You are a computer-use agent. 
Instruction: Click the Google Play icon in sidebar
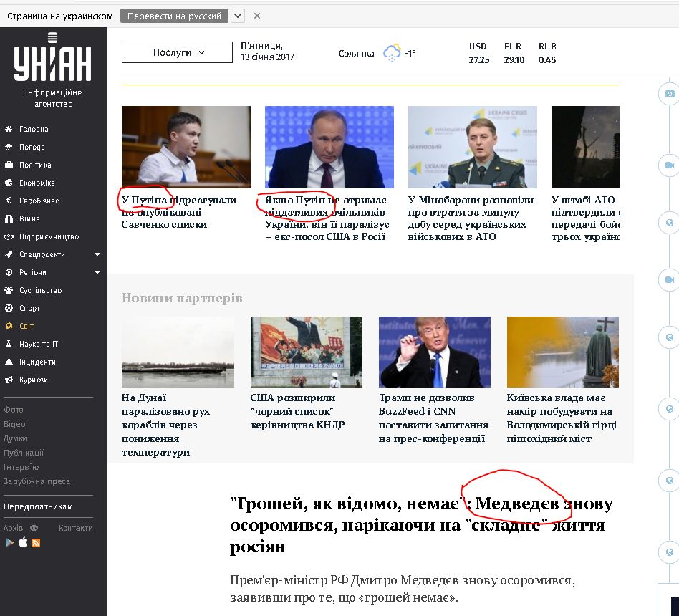(9, 542)
